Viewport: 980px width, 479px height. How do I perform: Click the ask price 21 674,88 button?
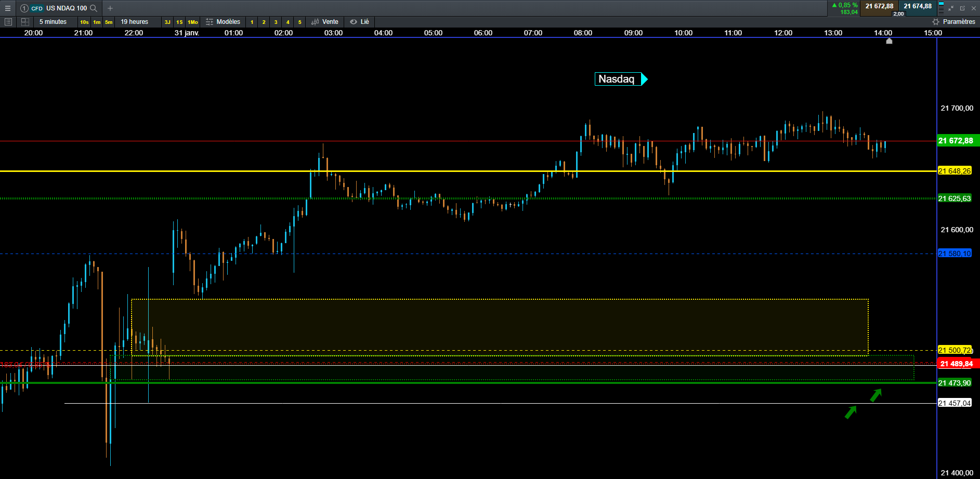918,8
